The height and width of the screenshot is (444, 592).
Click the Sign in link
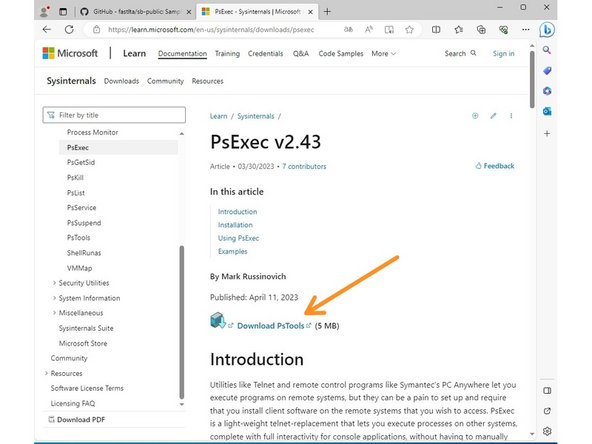coord(503,54)
